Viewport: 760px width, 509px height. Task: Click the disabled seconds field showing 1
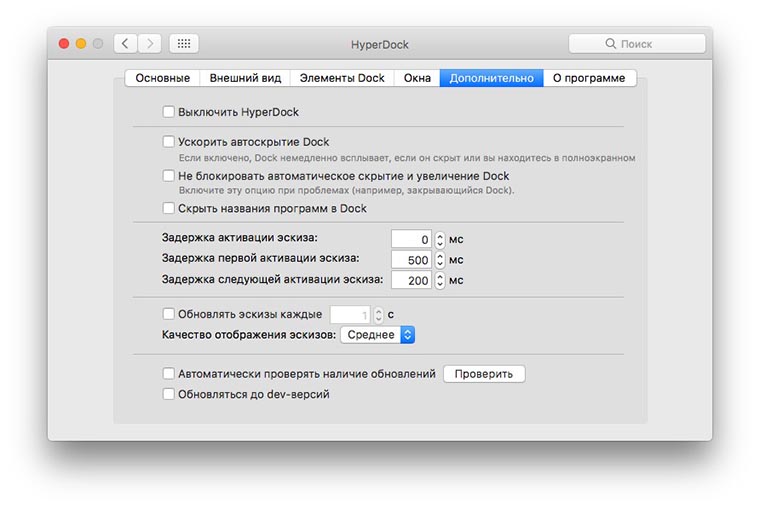[x=350, y=315]
